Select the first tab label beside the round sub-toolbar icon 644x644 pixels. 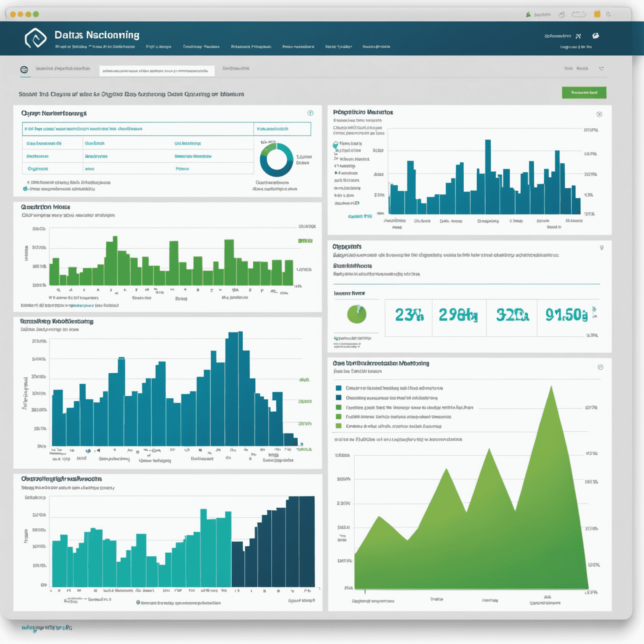[x=63, y=68]
